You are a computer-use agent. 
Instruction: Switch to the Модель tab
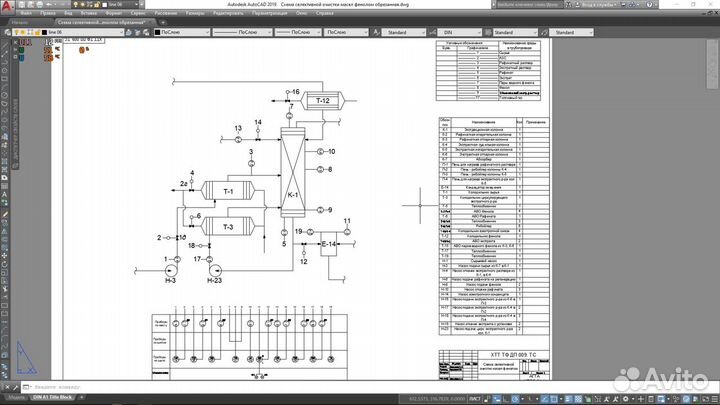point(13,396)
